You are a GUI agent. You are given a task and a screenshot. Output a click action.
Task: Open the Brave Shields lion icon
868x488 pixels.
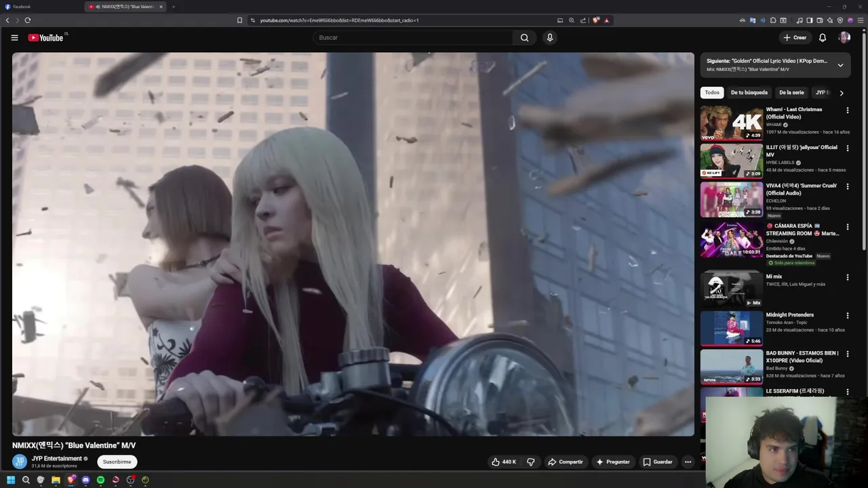pyautogui.click(x=596, y=20)
